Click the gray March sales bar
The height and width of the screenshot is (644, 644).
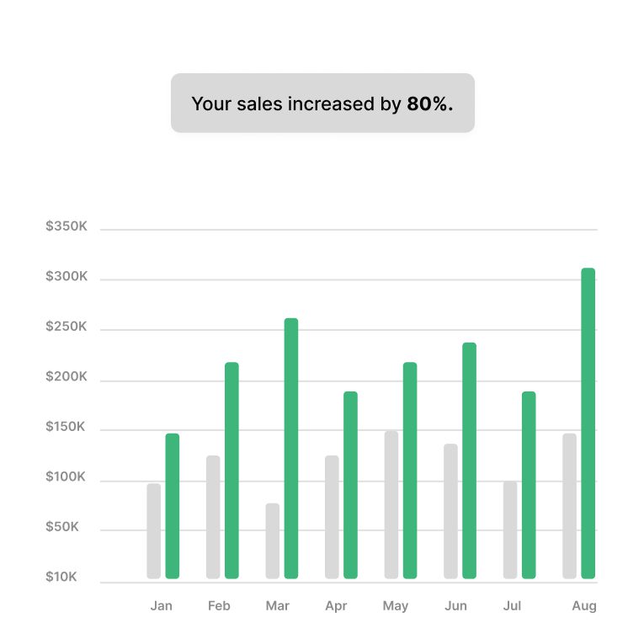pyautogui.click(x=273, y=541)
